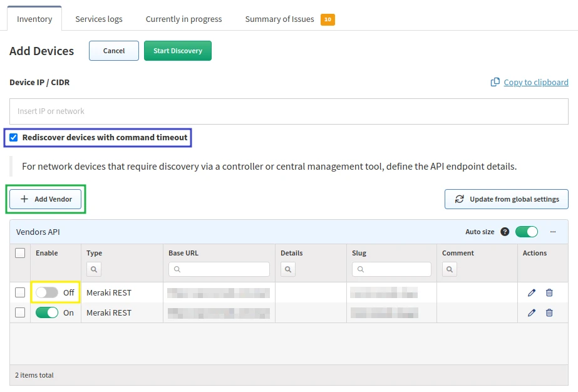Switch to the Services logs tab
This screenshot has height=392, width=578.
pyautogui.click(x=99, y=19)
